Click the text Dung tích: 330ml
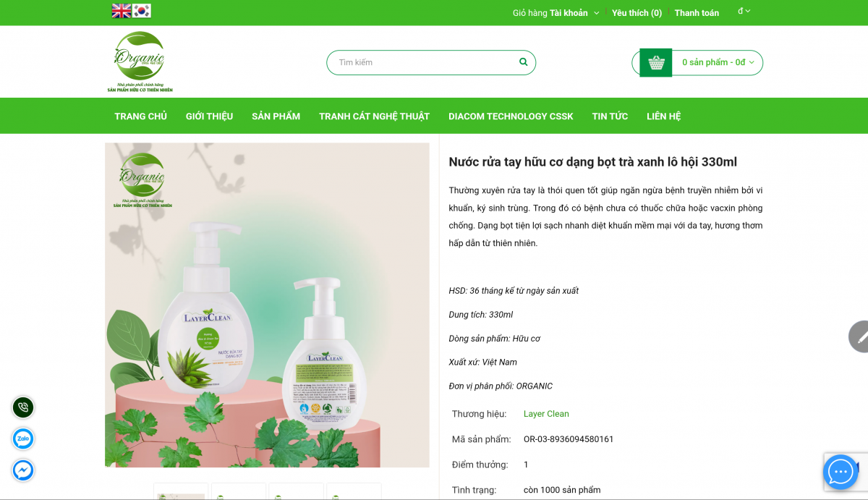868x500 pixels. pyautogui.click(x=481, y=315)
